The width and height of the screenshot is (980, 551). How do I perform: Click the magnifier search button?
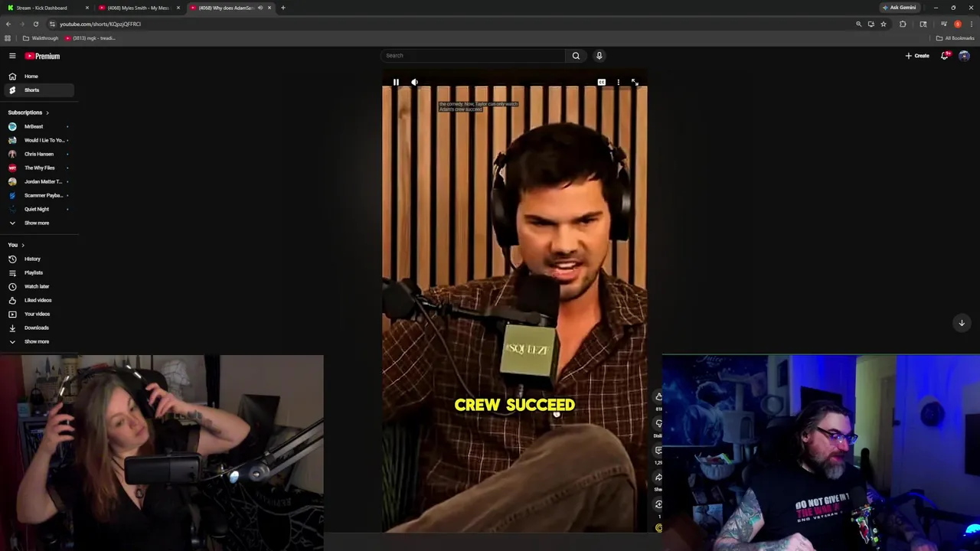(x=576, y=55)
